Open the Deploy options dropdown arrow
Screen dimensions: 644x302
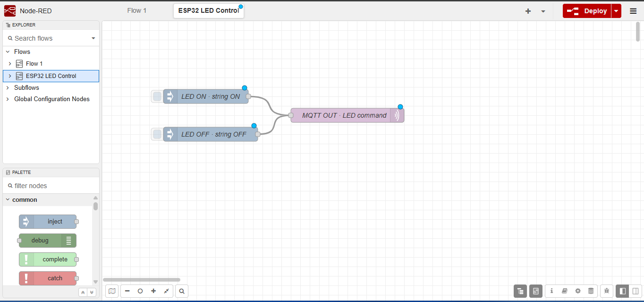tap(616, 11)
